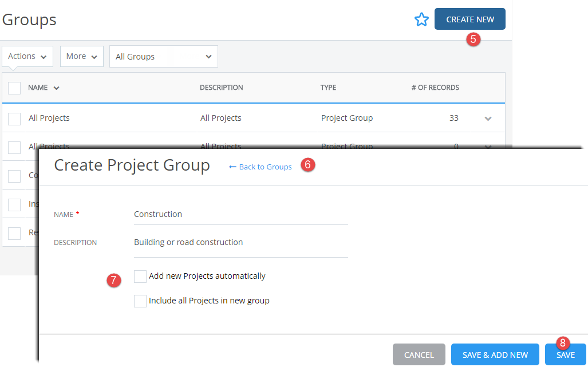The image size is (588, 367).
Task: Toggle the select-all checkbox in table header
Action: 14,88
